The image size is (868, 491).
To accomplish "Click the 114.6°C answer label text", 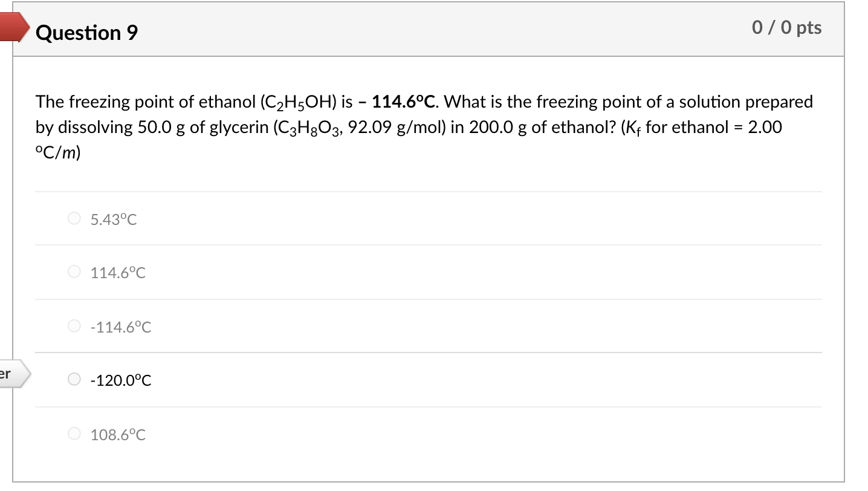I will (x=117, y=272).
